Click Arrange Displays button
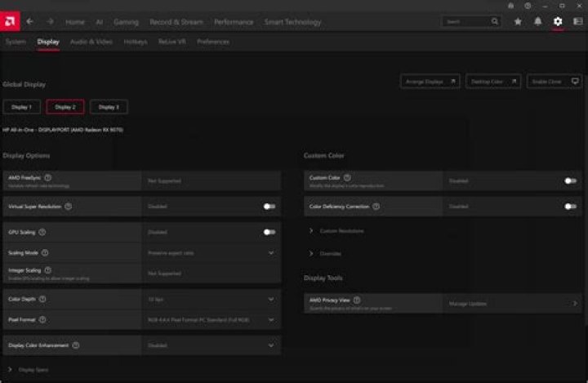Viewport: 588px width, 383px height. click(x=430, y=82)
